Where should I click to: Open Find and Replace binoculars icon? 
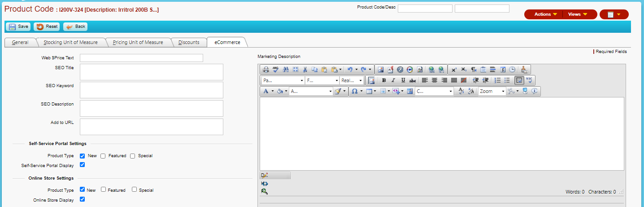click(x=286, y=70)
